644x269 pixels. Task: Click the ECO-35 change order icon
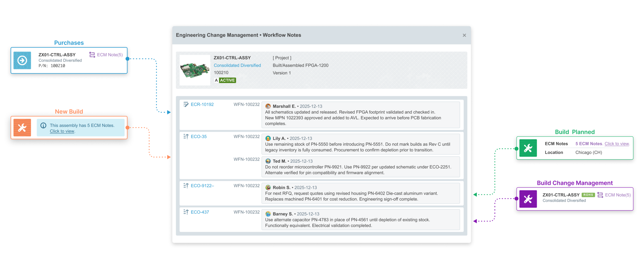point(186,137)
